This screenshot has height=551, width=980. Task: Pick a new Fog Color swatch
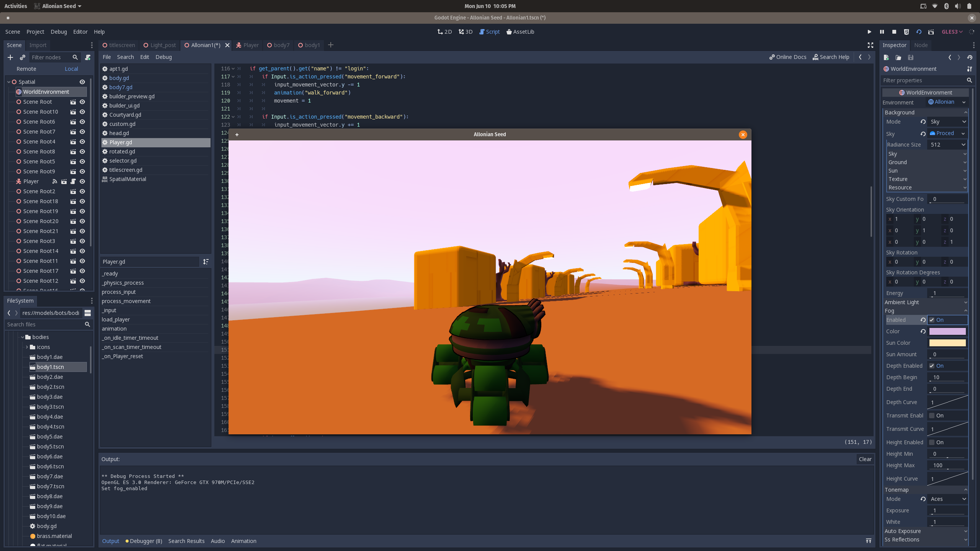947,331
